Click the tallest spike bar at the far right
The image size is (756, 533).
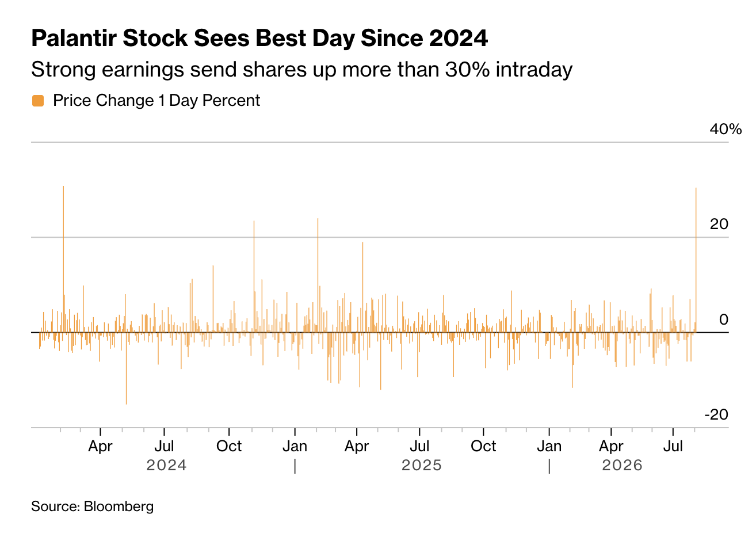point(696,260)
